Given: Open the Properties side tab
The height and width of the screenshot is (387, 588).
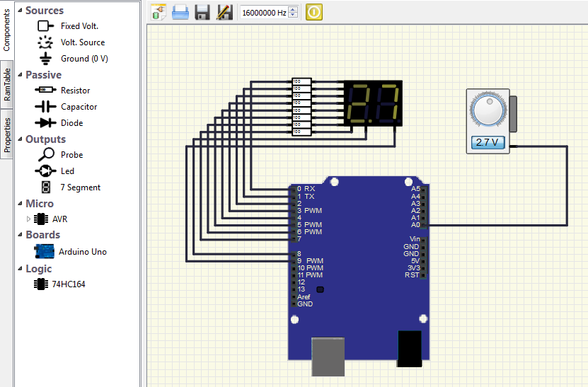Looking at the screenshot, I should coord(7,135).
